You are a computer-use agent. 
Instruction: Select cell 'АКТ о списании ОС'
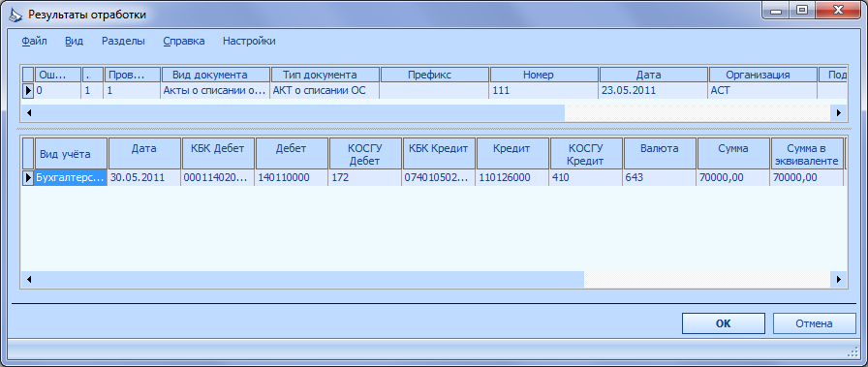click(325, 90)
